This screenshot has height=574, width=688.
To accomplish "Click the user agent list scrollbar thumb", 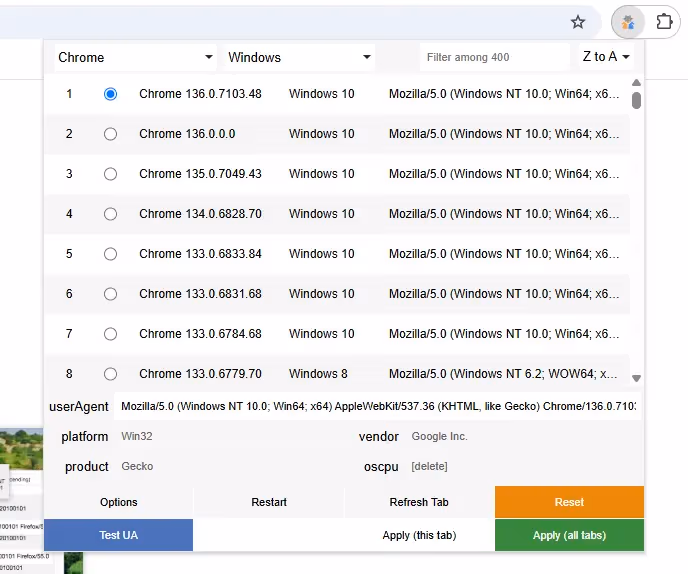I will 636,100.
